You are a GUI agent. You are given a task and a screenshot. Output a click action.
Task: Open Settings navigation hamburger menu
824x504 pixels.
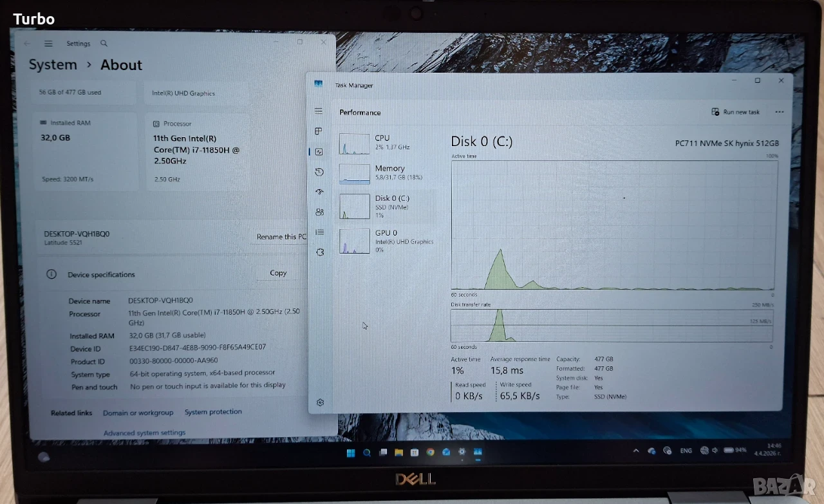[48, 44]
